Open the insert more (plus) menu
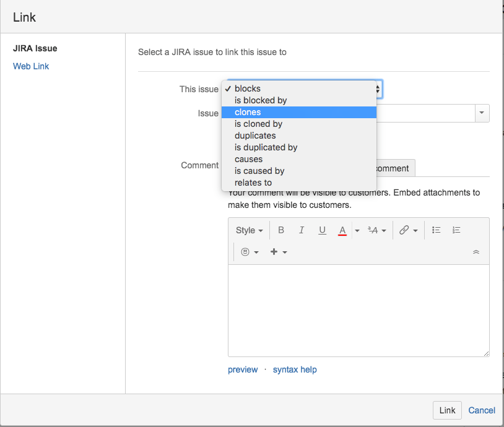This screenshot has height=427, width=504. click(279, 252)
